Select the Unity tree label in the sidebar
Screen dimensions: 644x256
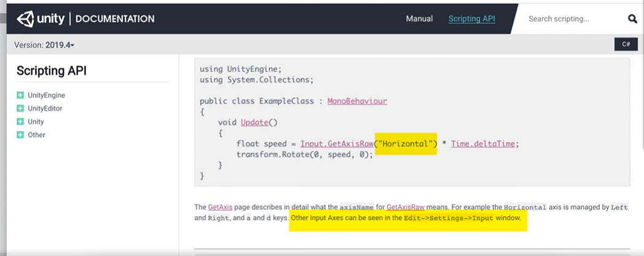click(x=36, y=121)
